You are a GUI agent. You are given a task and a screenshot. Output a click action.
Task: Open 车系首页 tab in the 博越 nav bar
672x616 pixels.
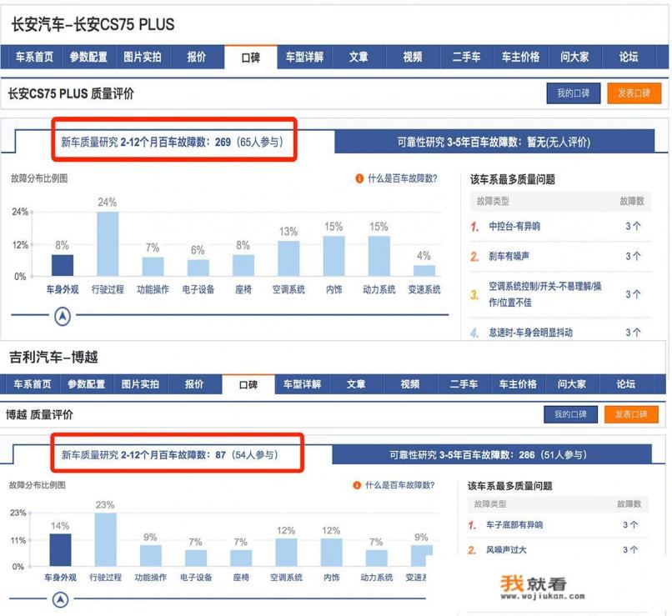pyautogui.click(x=33, y=384)
